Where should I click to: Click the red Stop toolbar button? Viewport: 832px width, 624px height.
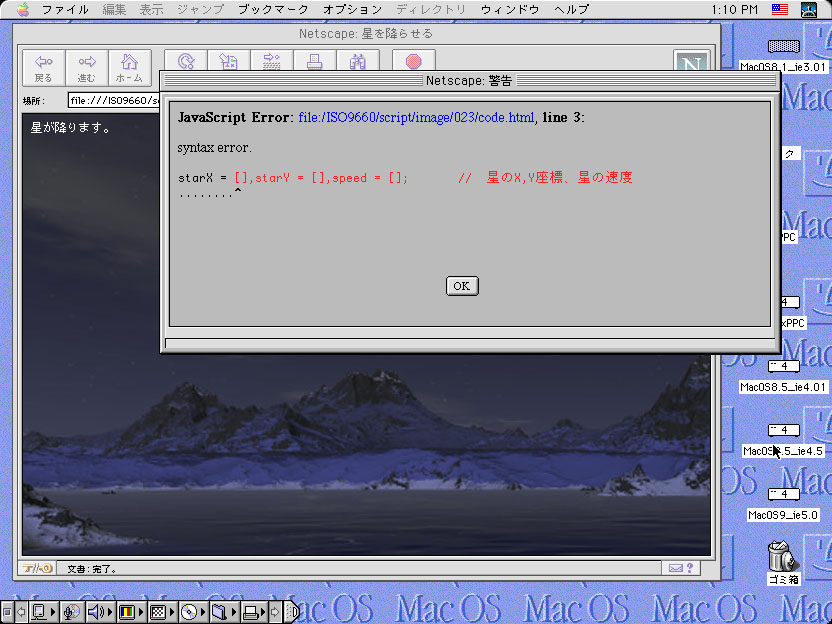[414, 60]
